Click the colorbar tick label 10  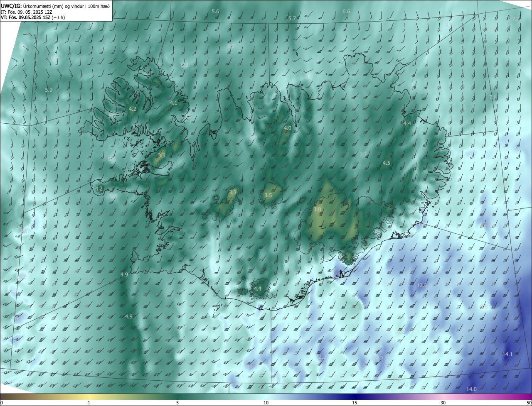266,403
